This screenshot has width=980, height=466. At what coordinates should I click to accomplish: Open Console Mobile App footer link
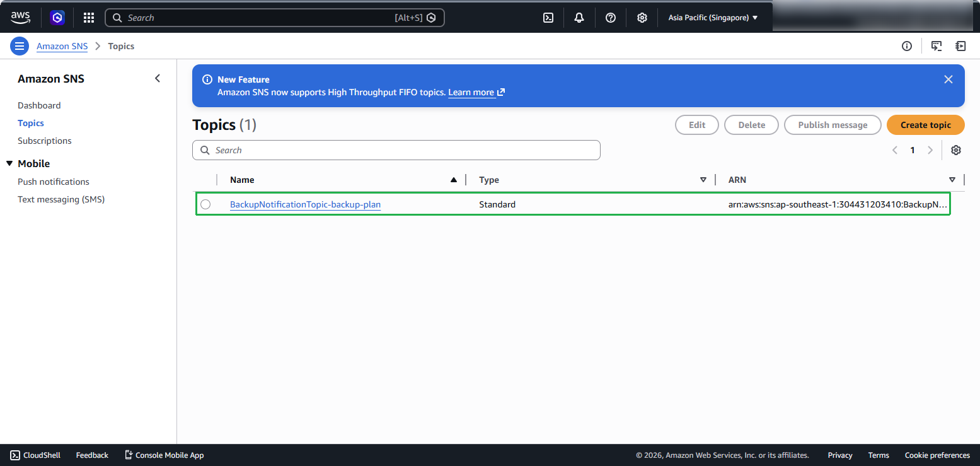[x=164, y=455]
